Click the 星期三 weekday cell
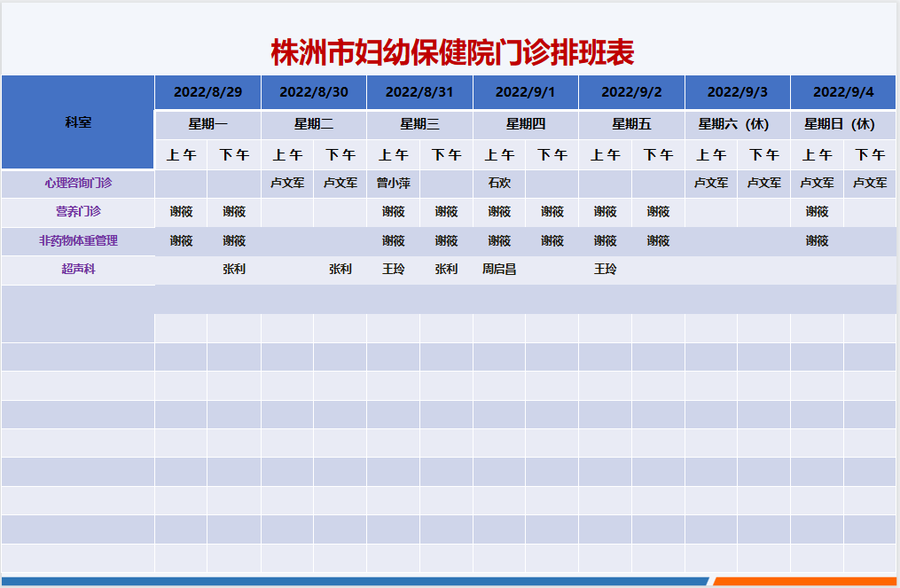900x588 pixels. pyautogui.click(x=419, y=124)
